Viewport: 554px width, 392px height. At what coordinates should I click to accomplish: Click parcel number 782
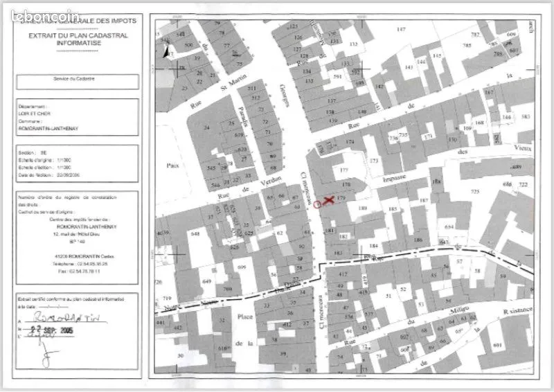point(475,35)
